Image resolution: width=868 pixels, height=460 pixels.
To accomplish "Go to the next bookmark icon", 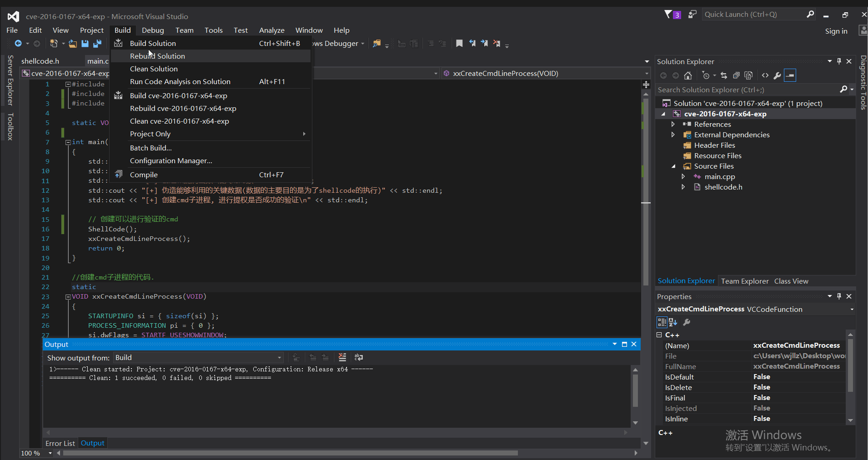I will point(484,44).
